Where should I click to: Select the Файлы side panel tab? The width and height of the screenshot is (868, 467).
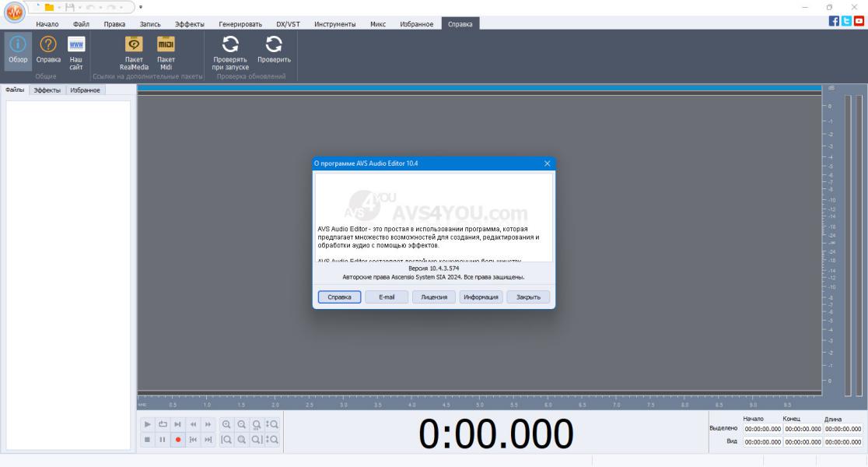coord(15,90)
